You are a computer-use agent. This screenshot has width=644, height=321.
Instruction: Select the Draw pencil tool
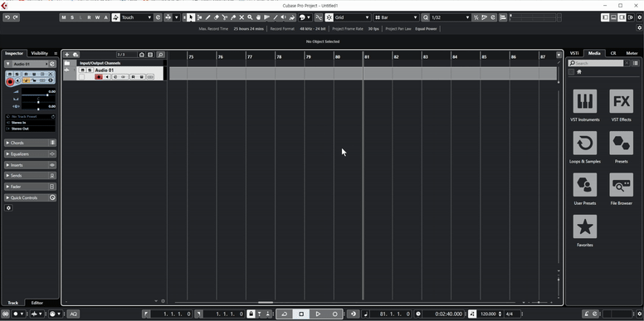207,17
